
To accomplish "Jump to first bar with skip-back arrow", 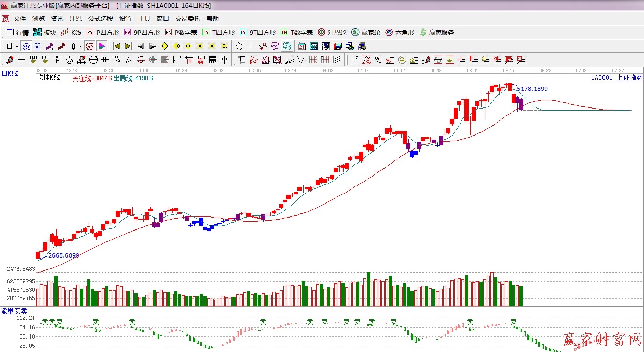I will tap(116, 46).
